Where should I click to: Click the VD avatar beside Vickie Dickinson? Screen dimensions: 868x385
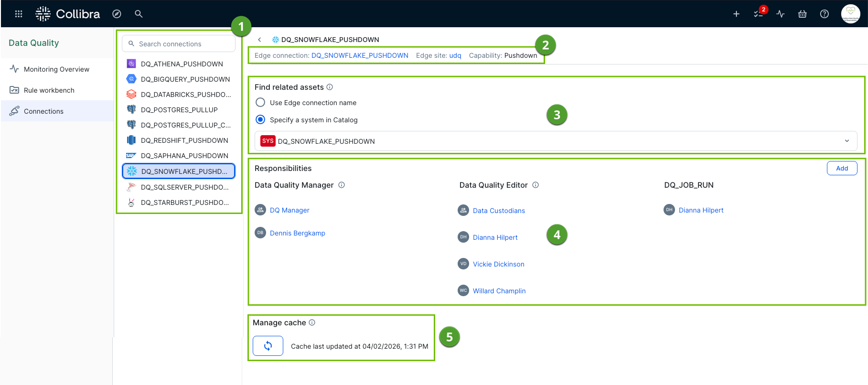pyautogui.click(x=463, y=264)
